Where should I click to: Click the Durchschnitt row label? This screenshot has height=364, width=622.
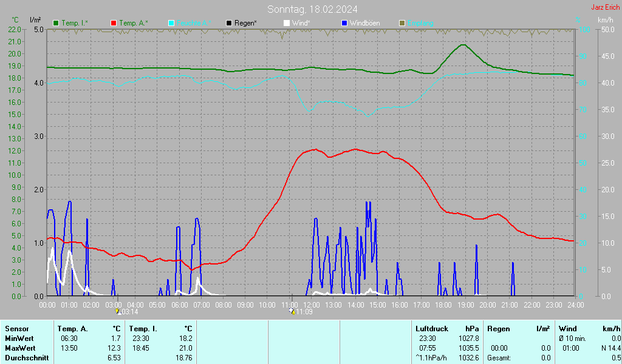click(25, 358)
